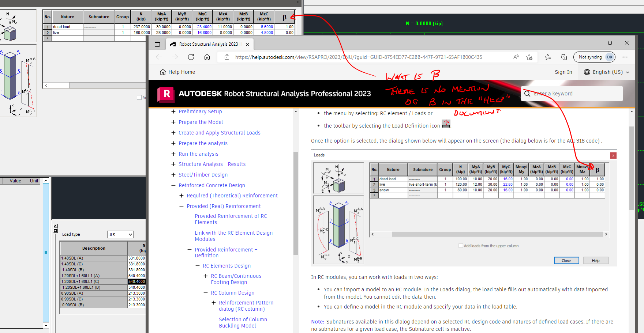Screen dimensions: 644x333
Task: Open the Settings and more ellipsis menu
Action: click(x=625, y=57)
